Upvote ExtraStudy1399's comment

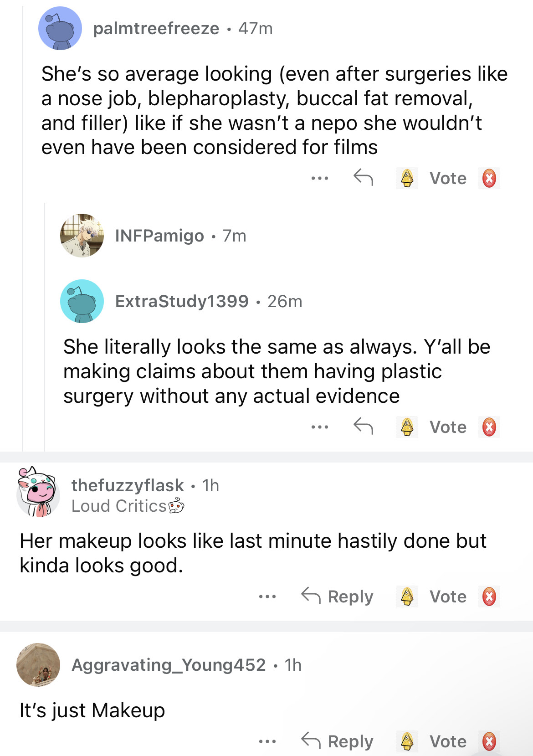407,427
